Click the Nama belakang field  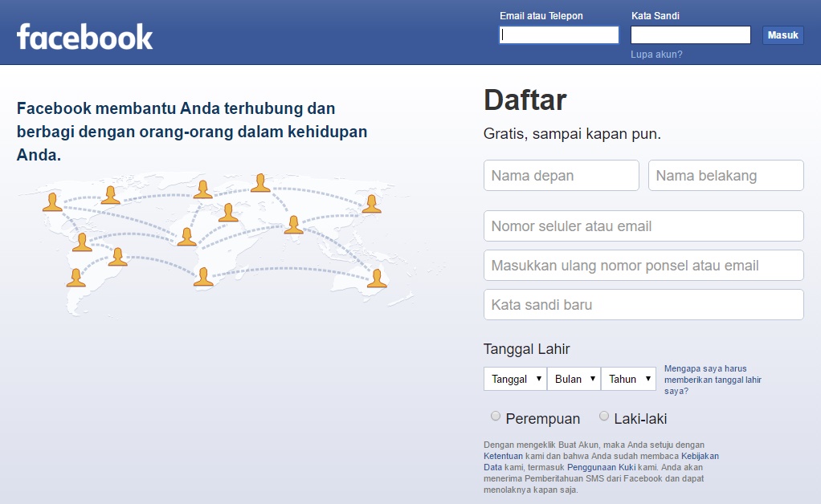(725, 175)
